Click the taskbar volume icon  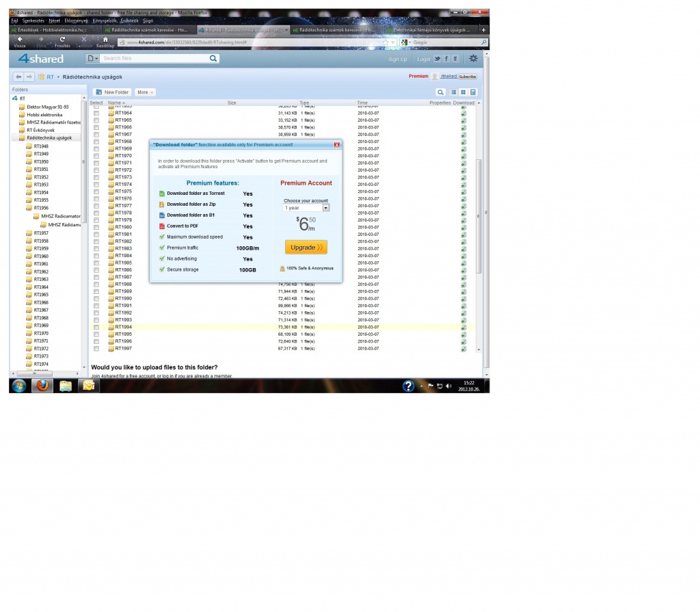(448, 386)
